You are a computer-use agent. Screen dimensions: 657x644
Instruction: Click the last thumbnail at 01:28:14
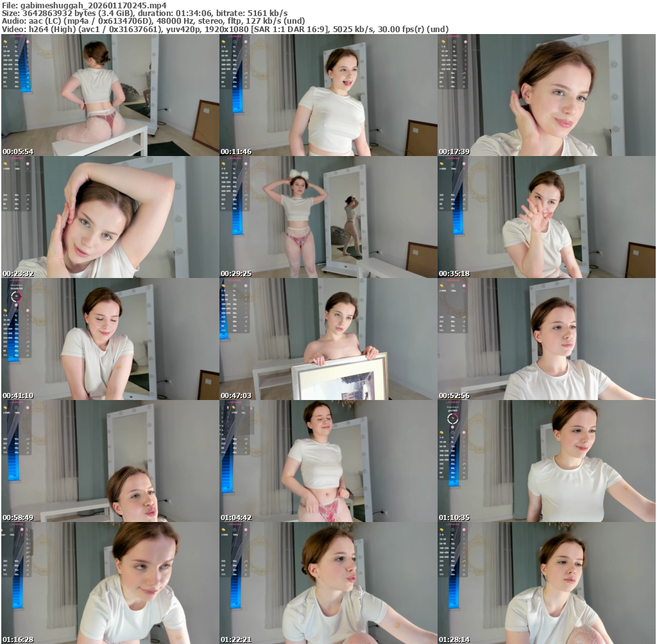coord(546,583)
